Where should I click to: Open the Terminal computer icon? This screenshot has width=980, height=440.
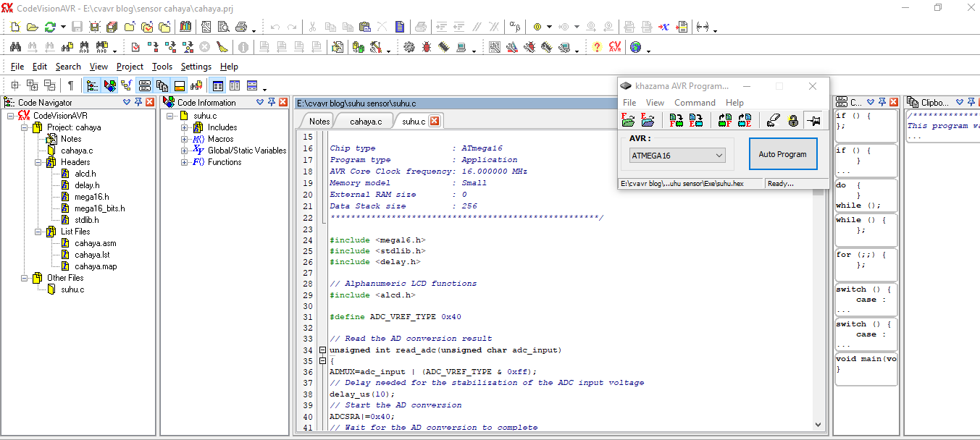click(x=461, y=47)
